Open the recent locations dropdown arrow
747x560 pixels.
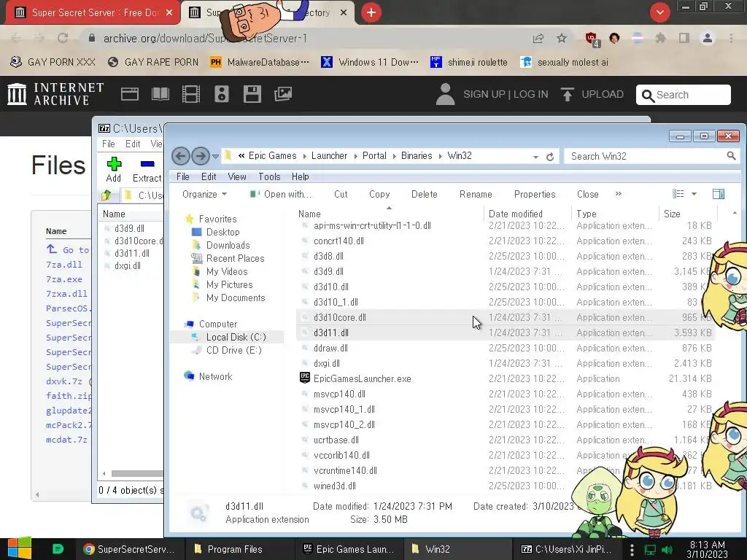215,156
